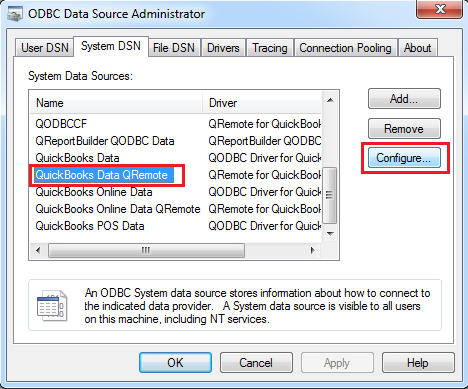Open the File DSN tab
Screen dimensions: 468x389
point(174,48)
